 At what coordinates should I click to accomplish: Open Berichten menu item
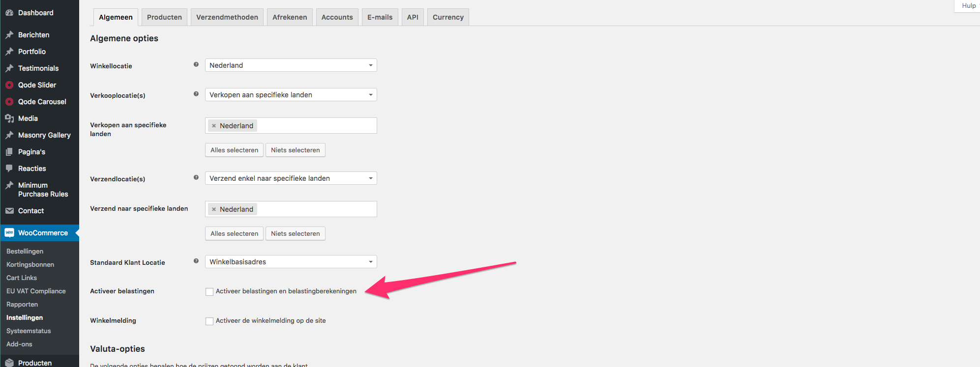tap(39, 35)
